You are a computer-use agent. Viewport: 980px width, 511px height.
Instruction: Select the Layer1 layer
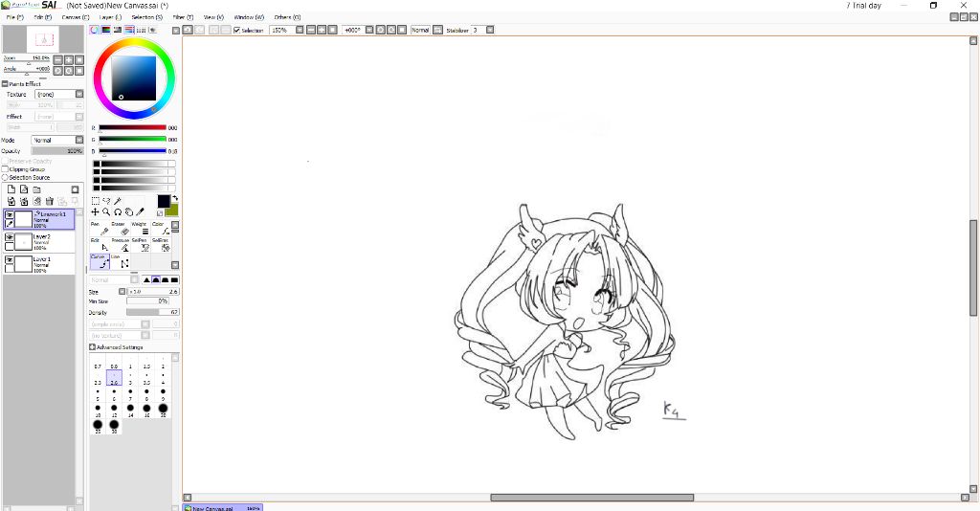[x=38, y=264]
